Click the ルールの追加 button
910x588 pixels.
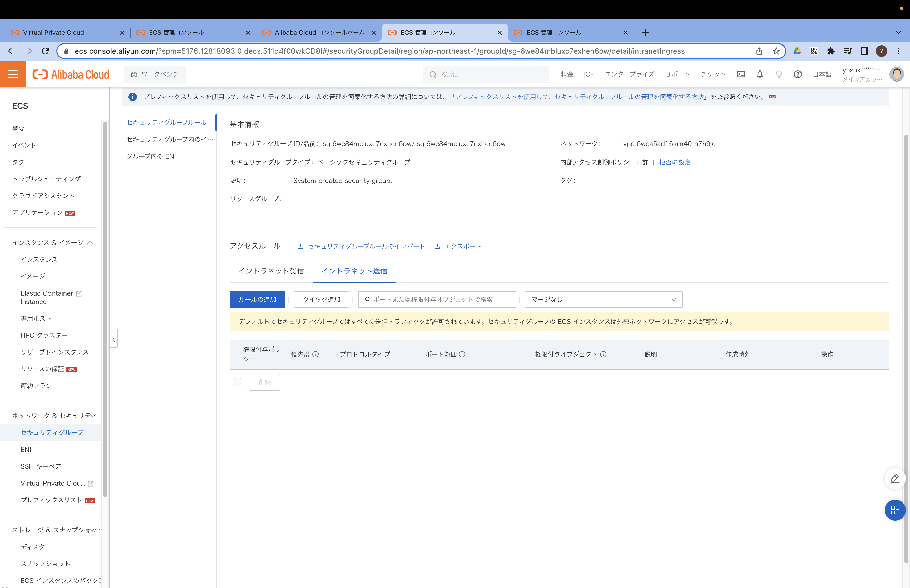point(257,299)
